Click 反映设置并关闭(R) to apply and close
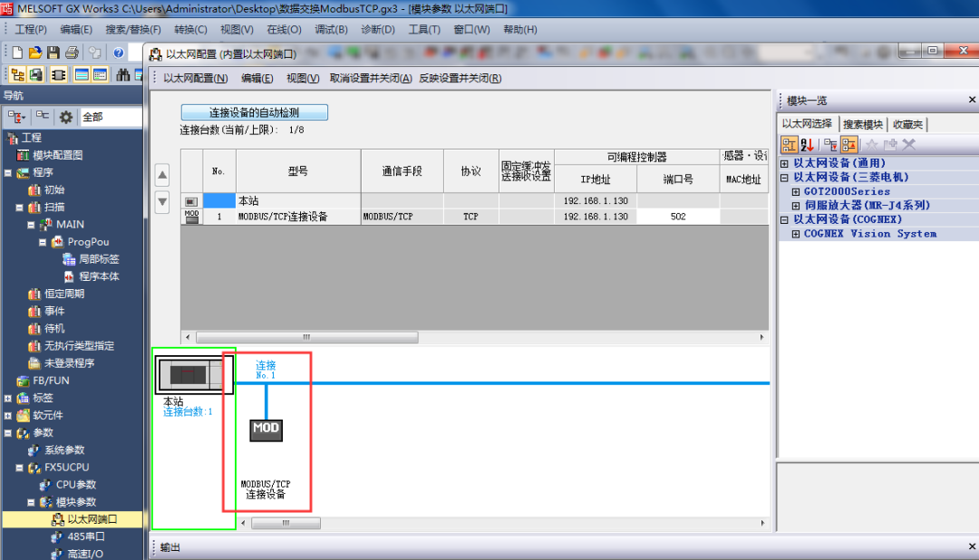The width and height of the screenshot is (979, 560). point(460,78)
